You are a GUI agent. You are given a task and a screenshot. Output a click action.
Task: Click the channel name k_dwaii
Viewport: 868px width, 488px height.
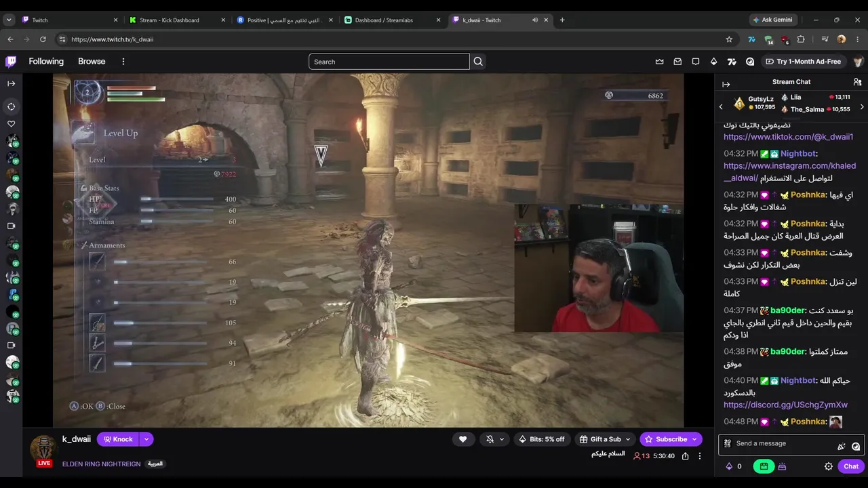(77, 439)
